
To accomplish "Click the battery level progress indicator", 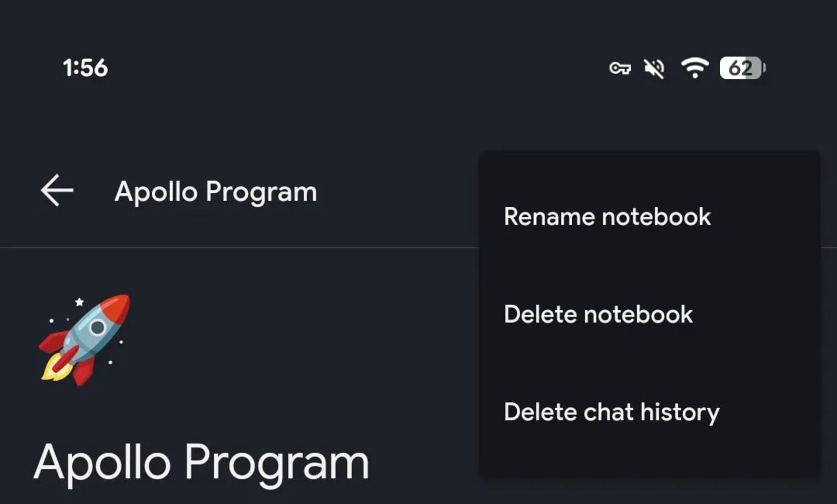I will click(741, 68).
